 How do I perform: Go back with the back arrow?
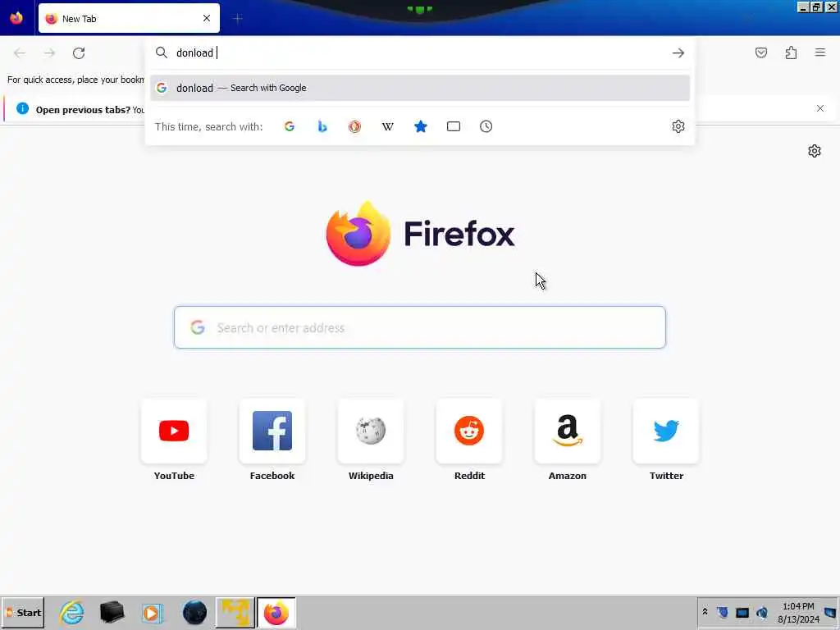point(20,52)
